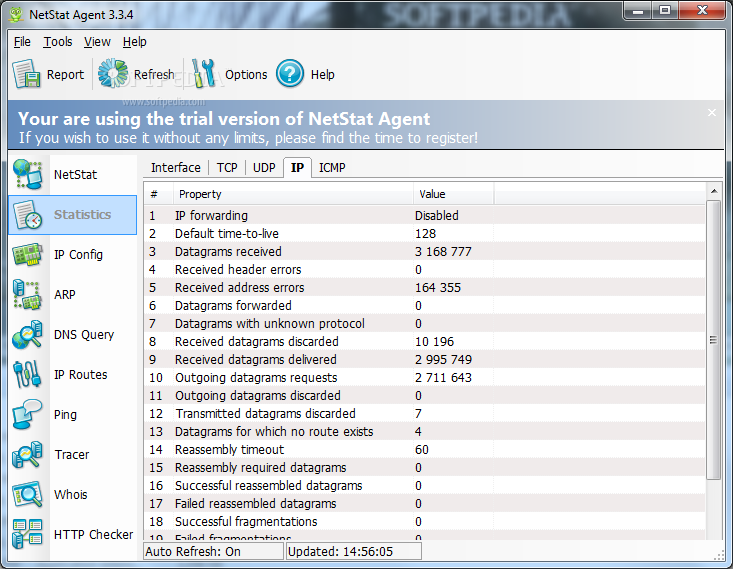
Task: Switch to the TCP tab
Action: [227, 167]
